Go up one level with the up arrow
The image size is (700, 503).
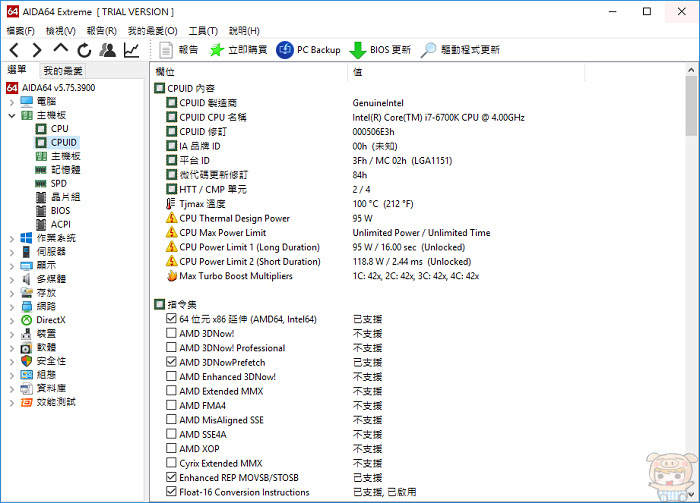tap(61, 48)
